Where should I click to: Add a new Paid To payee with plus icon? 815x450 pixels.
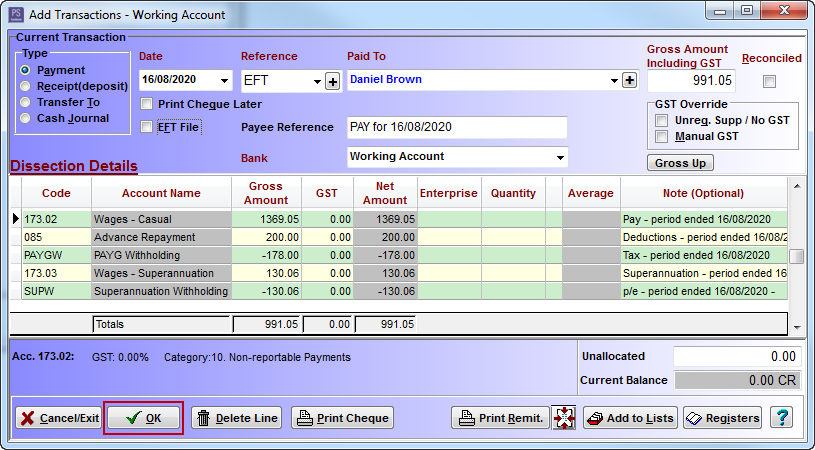coord(629,80)
